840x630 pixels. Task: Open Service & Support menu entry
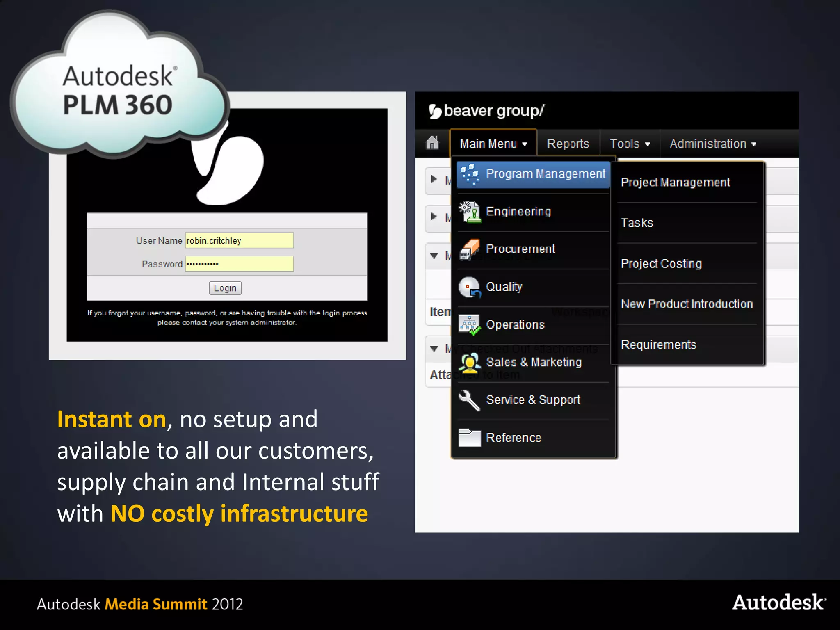533,400
